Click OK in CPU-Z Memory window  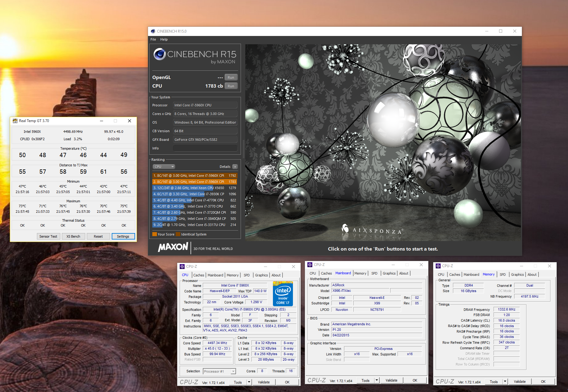click(x=543, y=382)
